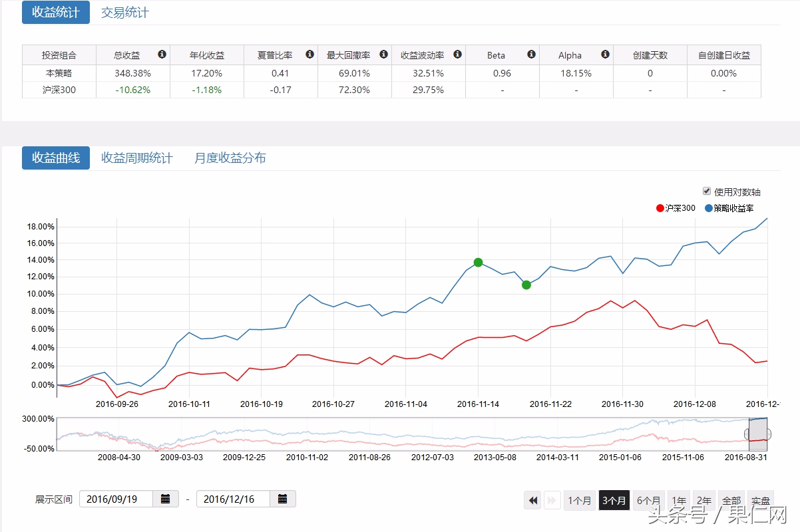Select the 6个月 range button
The width and height of the screenshot is (800, 532).
tap(649, 500)
